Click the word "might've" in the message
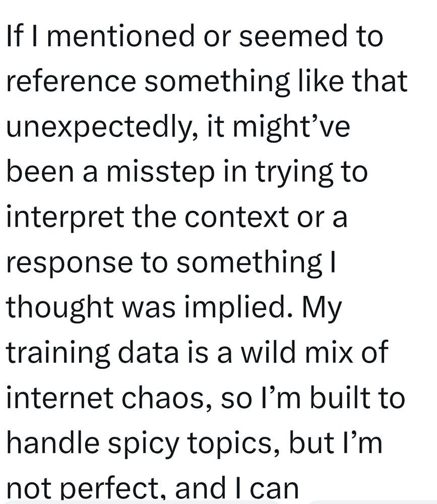 point(291,127)
